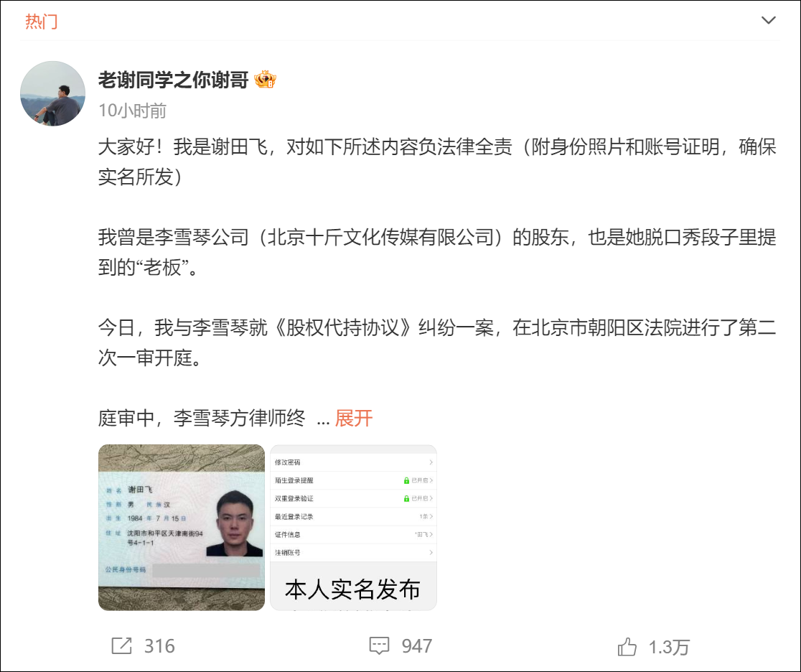Viewport: 801px width, 672px height.
Task: Expand full post via 展开 link
Action: click(x=354, y=418)
